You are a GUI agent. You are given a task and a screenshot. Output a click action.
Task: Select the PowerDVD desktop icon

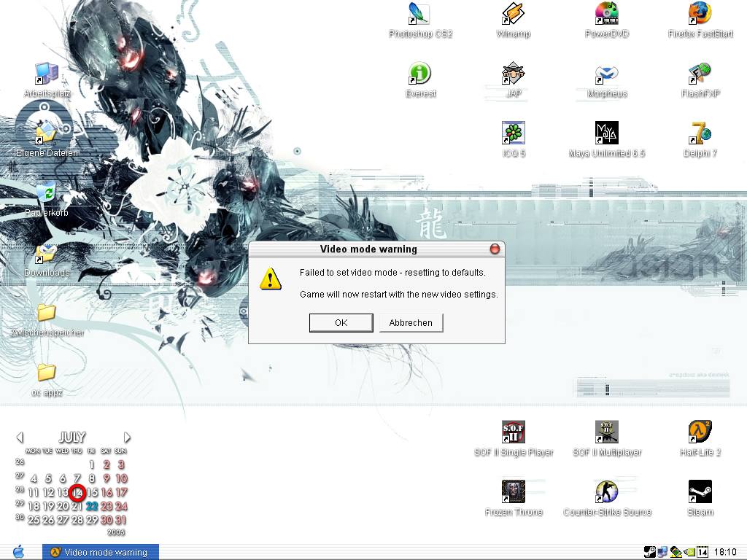pos(606,15)
